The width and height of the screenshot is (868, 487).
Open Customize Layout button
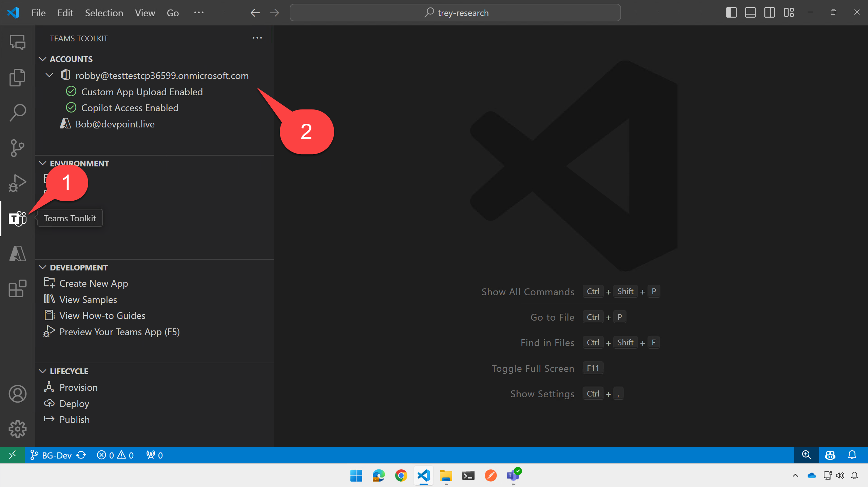pos(789,13)
